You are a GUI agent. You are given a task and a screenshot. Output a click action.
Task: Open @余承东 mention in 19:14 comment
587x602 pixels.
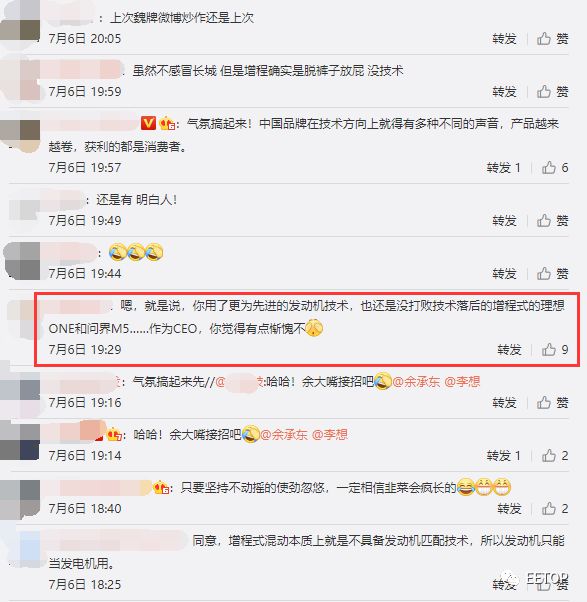click(284, 434)
